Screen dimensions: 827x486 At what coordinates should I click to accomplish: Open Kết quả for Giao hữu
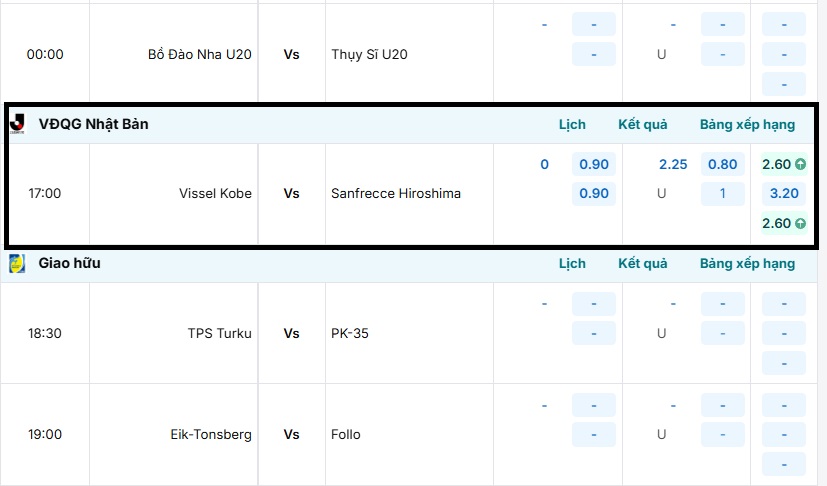[x=642, y=264]
